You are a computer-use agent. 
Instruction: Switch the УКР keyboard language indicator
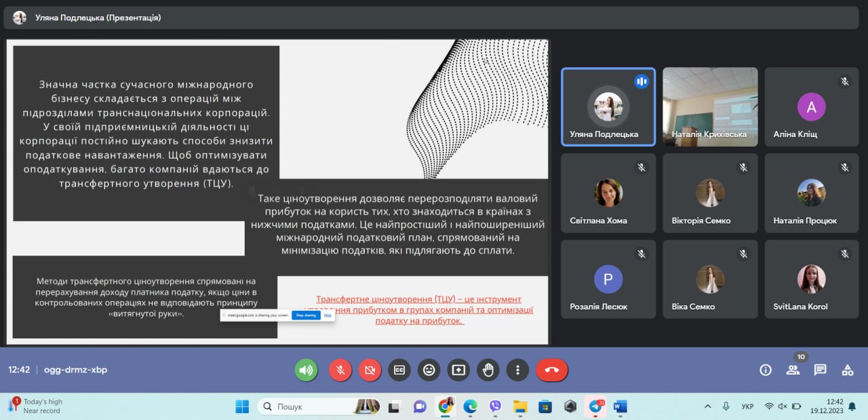(747, 406)
